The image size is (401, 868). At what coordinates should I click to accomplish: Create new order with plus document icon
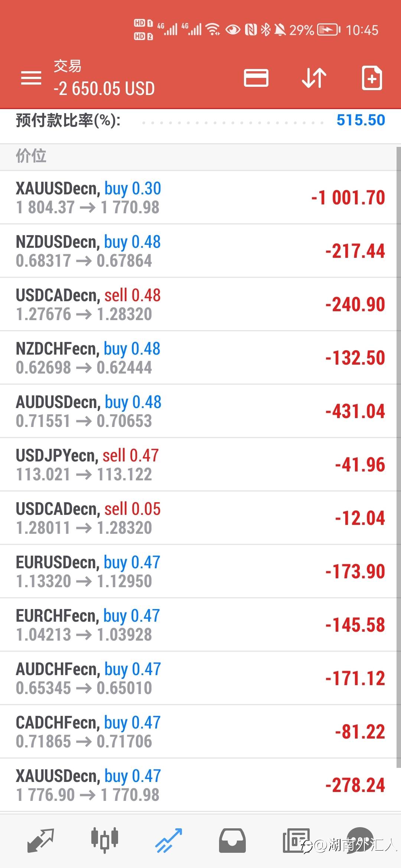point(372,78)
